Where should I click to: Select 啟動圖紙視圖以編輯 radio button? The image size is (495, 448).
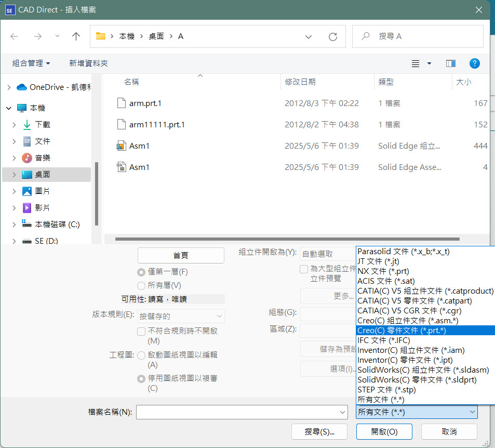[x=141, y=355]
